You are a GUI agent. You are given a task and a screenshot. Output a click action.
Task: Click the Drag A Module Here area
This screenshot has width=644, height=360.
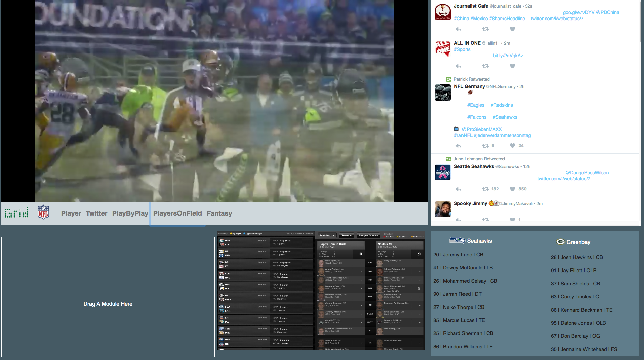click(108, 296)
